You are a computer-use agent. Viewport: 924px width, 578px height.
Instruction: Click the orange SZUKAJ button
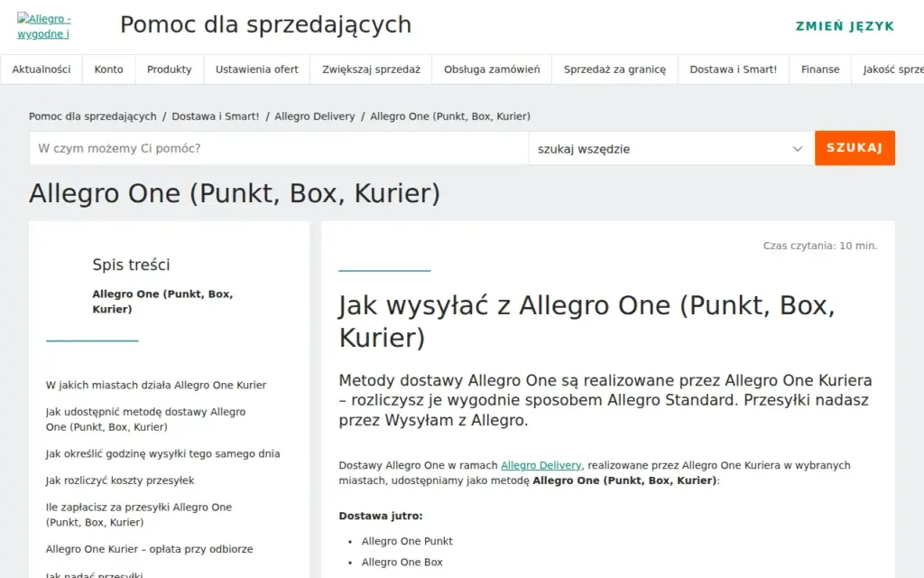click(x=855, y=148)
